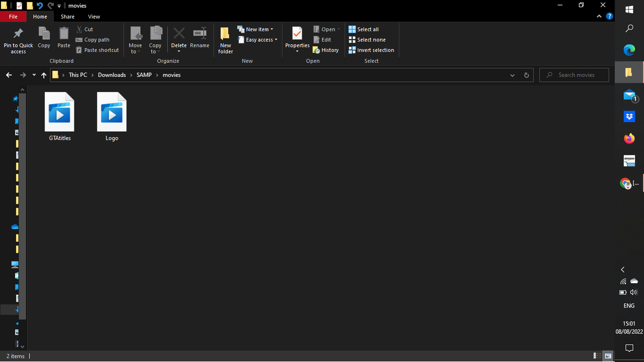Go forward in folder history
The image size is (644, 362).
coord(23,75)
